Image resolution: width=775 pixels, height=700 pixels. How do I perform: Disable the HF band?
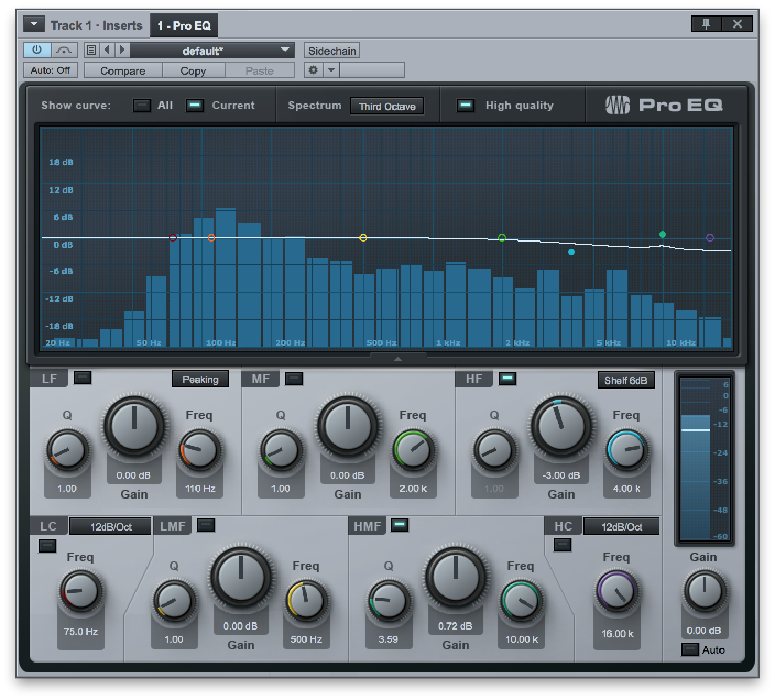tap(507, 379)
